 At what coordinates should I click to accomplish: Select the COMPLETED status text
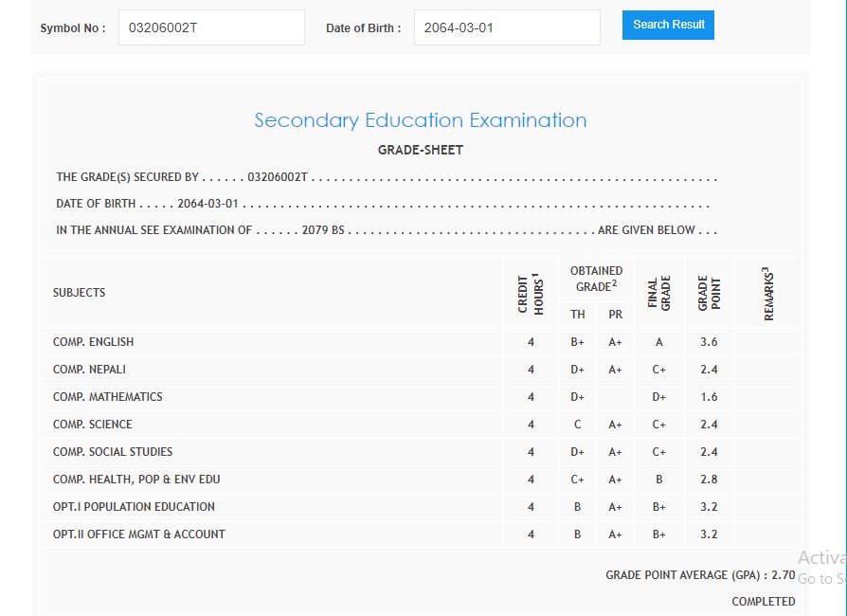(763, 602)
